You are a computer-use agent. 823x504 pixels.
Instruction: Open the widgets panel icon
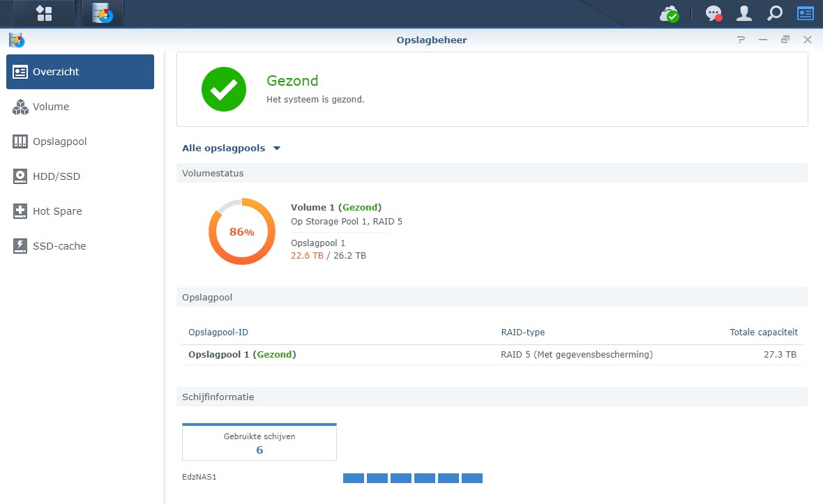click(x=805, y=13)
